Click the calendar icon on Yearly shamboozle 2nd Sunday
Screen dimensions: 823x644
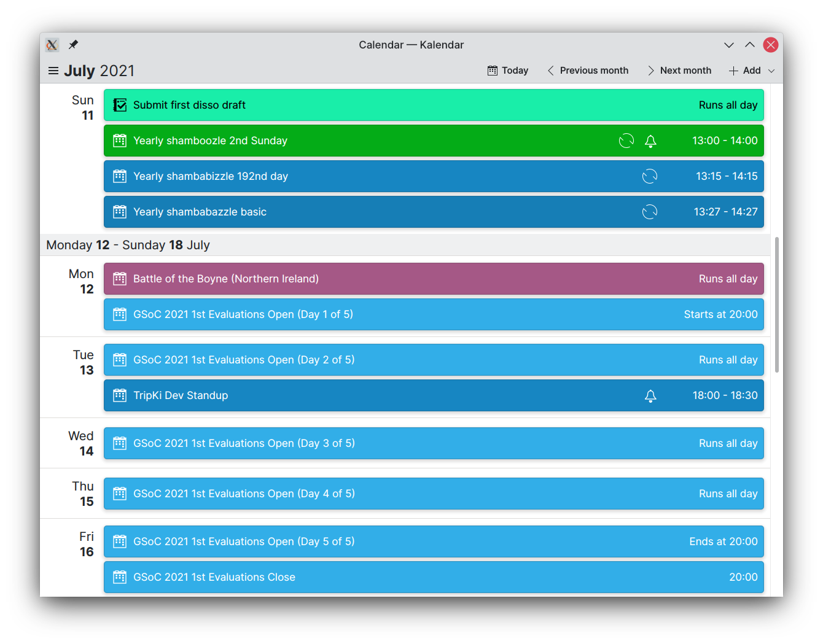point(120,141)
